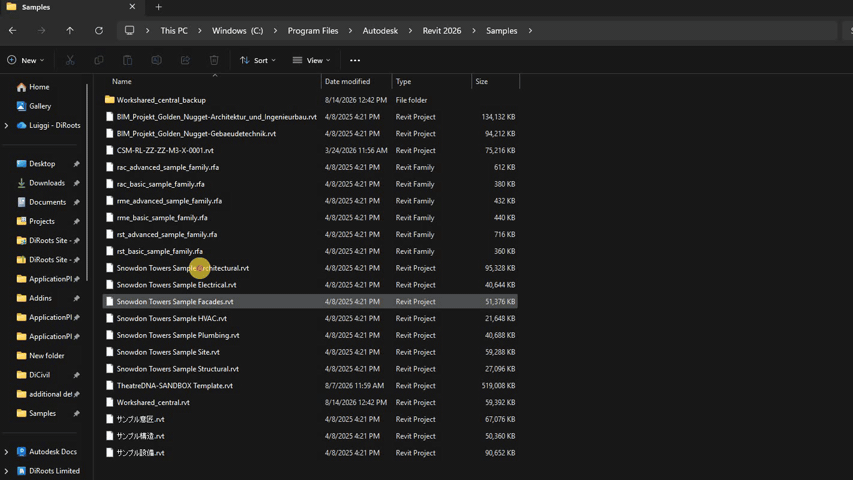Navigate up one folder level
853x480 pixels.
(70, 30)
